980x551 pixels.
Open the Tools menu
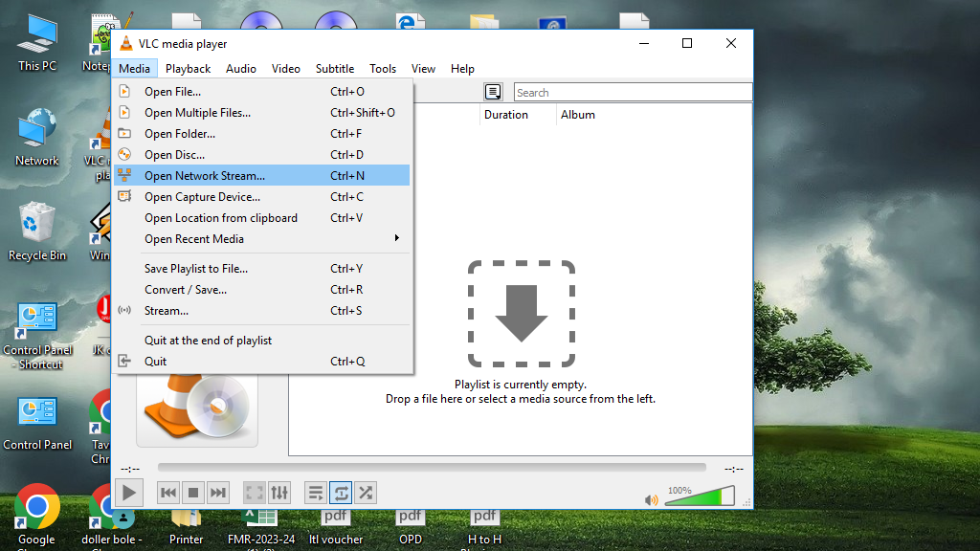click(x=383, y=69)
